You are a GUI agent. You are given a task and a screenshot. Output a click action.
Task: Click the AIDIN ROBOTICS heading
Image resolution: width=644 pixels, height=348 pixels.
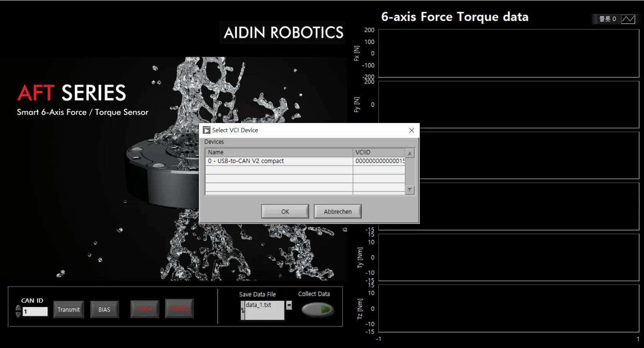pos(284,33)
